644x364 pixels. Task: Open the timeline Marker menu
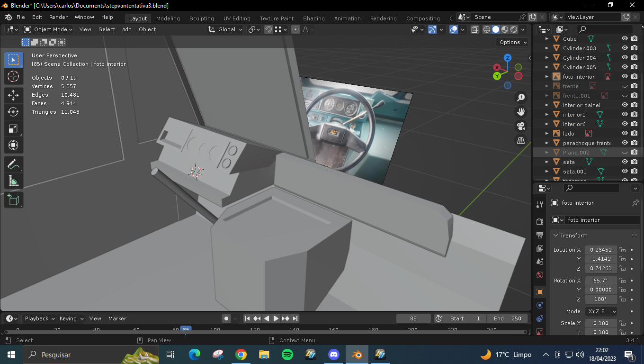(117, 318)
